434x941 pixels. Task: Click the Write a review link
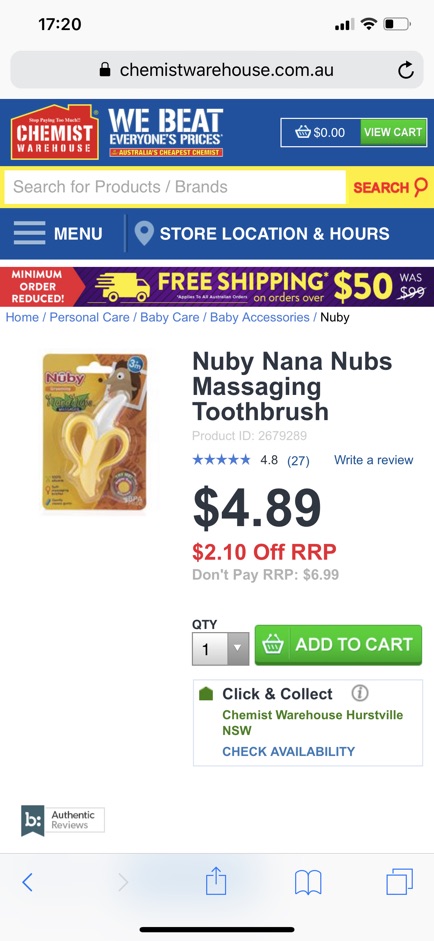click(373, 460)
